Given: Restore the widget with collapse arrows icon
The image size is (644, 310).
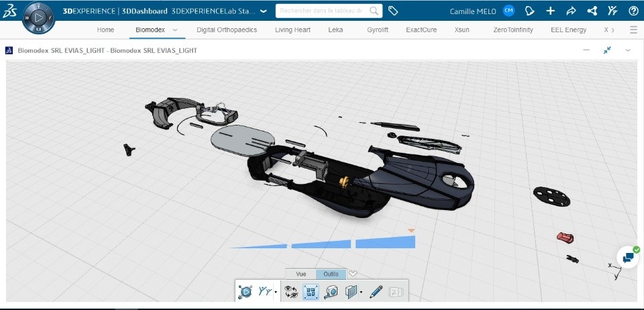Looking at the screenshot, I should [x=607, y=50].
